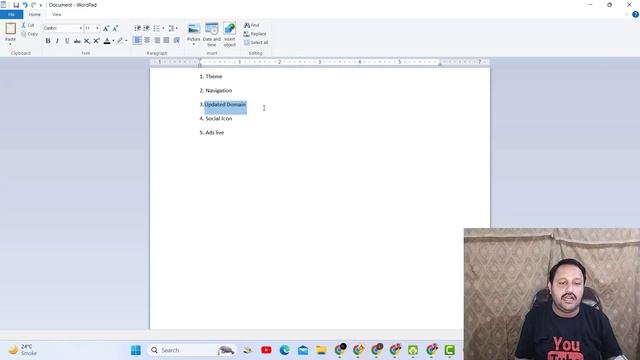This screenshot has height=360, width=640.
Task: Start a bulleted list
Action: coord(156,28)
